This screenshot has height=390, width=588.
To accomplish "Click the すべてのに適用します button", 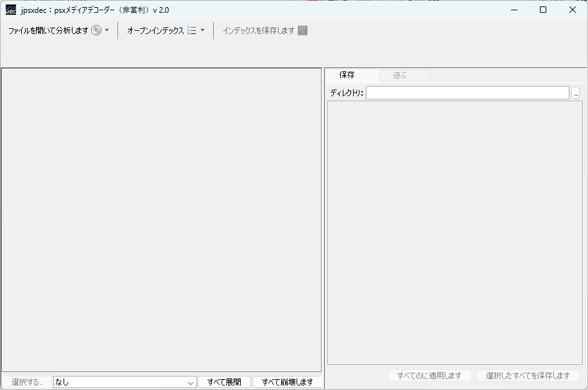I will 429,375.
